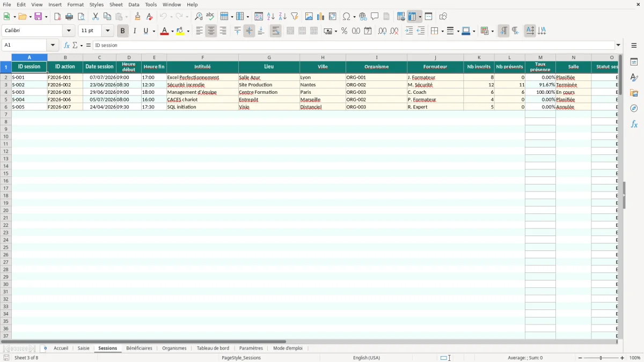Open the font size dropdown
Image resolution: width=644 pixels, height=362 pixels.
point(107,31)
